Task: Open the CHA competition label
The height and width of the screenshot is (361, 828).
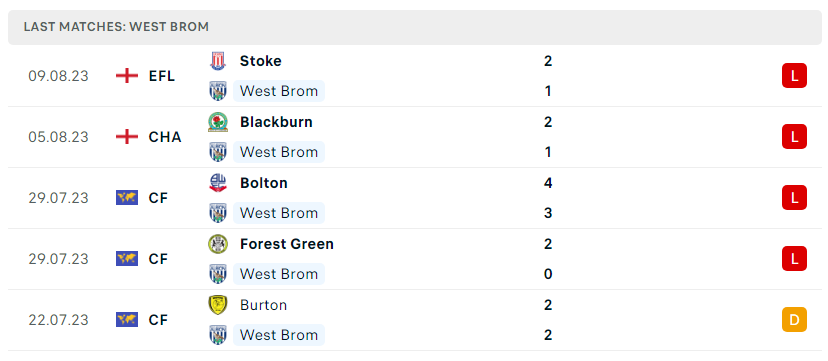Action: point(165,137)
